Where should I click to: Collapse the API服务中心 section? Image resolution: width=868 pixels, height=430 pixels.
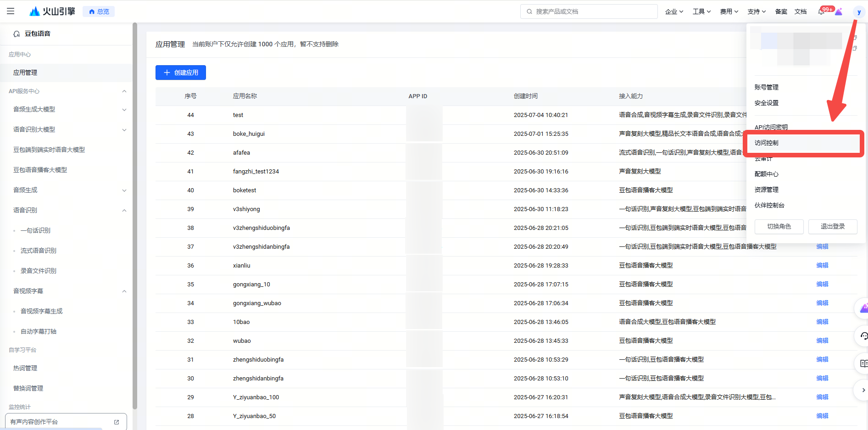tap(124, 91)
